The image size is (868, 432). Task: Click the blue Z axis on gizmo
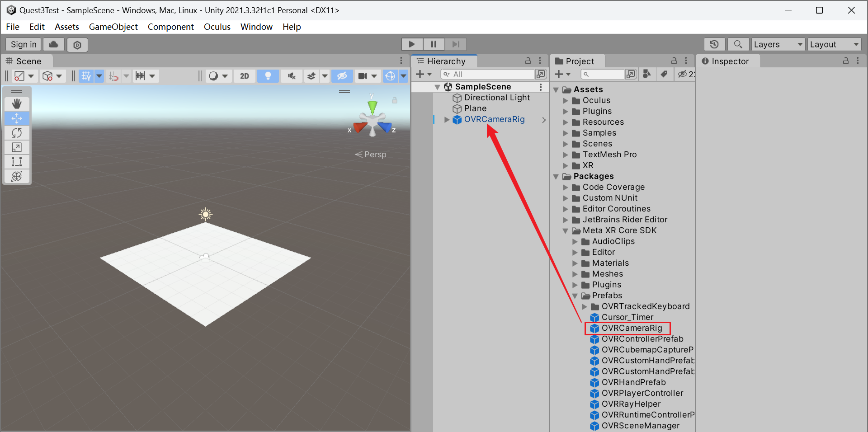[385, 127]
